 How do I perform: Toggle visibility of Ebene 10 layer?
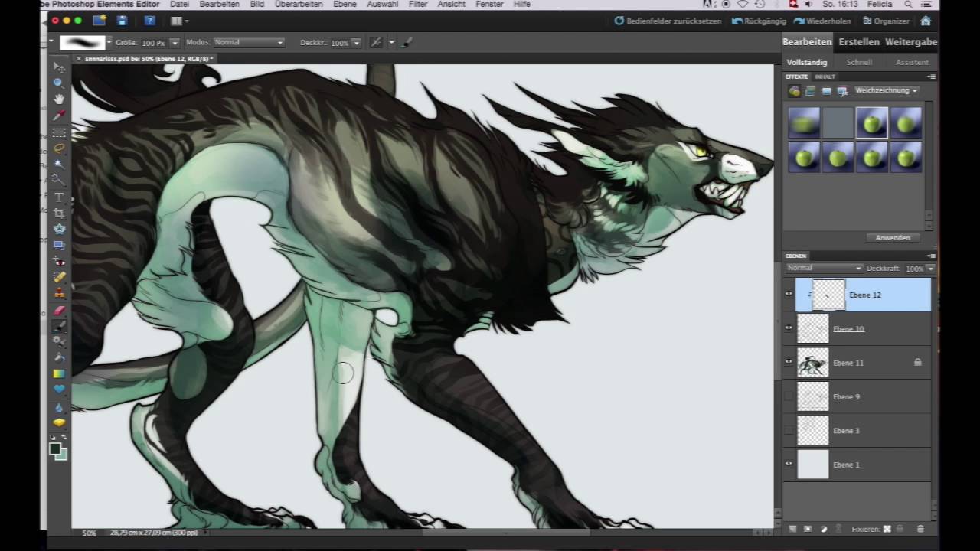[x=789, y=328]
